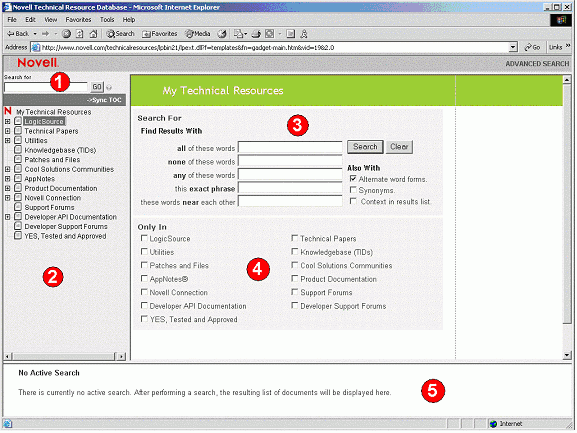Open the Help menu
Image resolution: width=577 pixels, height=433 pixels.
point(129,19)
